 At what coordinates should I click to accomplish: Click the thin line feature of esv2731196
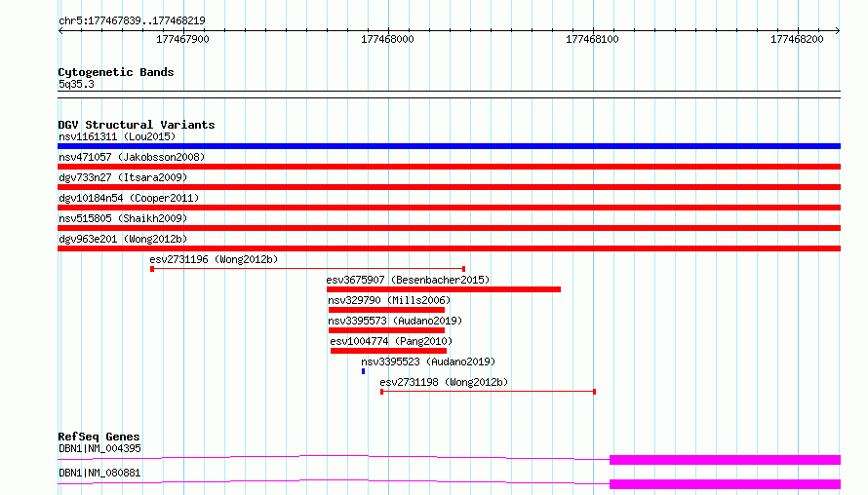(308, 269)
